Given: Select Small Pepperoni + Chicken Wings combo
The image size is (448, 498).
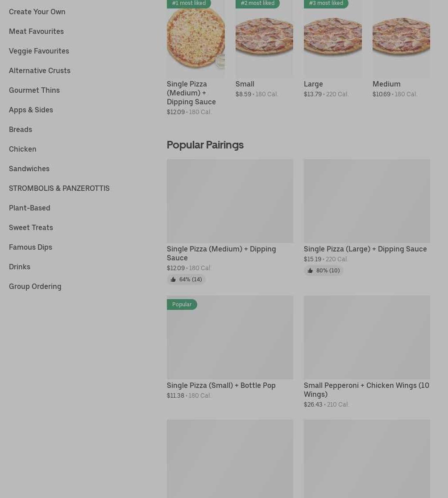Looking at the screenshot, I should click(x=367, y=338).
